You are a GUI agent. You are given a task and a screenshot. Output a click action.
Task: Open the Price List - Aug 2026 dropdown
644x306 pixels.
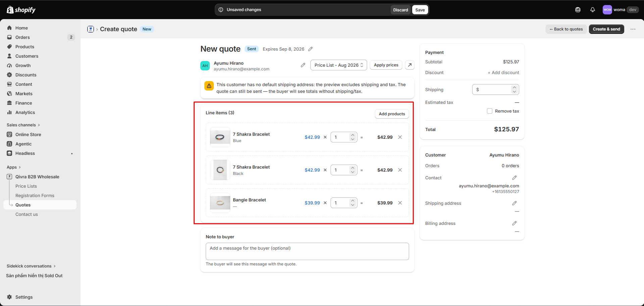point(339,65)
